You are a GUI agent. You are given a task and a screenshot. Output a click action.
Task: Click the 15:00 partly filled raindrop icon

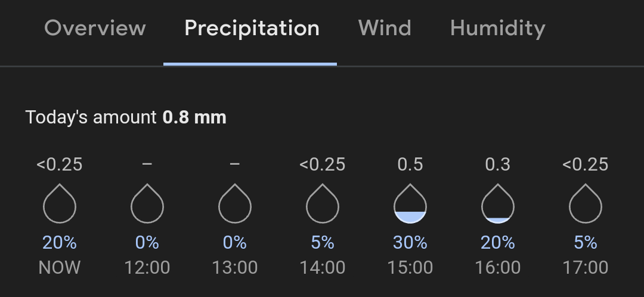(410, 203)
